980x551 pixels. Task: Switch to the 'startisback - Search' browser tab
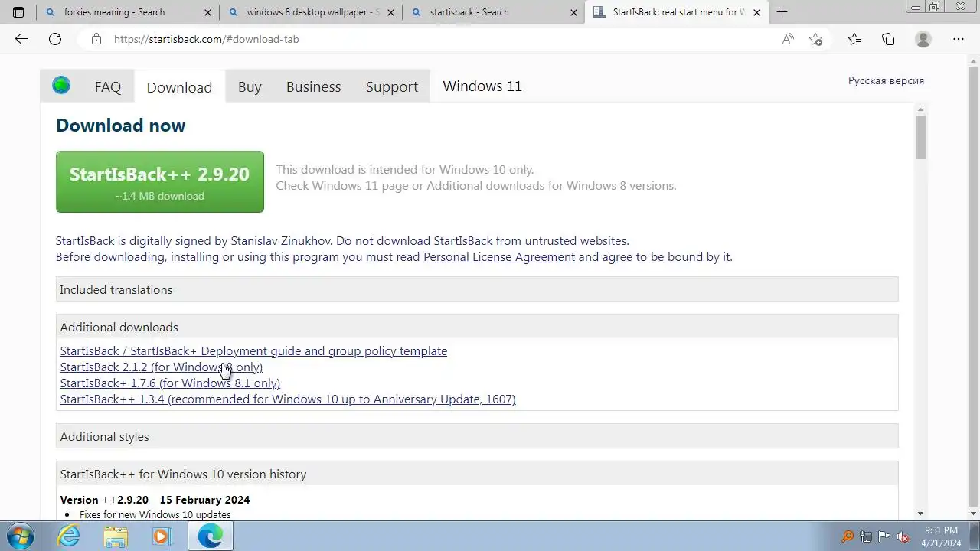coord(495,12)
